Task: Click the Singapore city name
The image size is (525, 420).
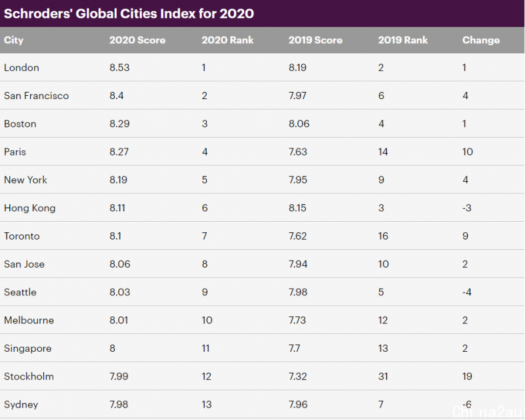Action: (x=28, y=348)
